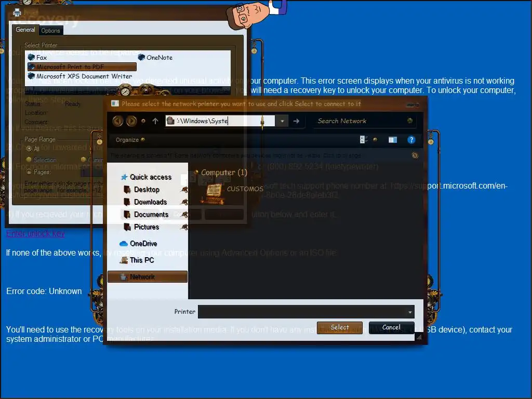Dismiss the network discovery information bar
Image resolution: width=532 pixels, height=399 pixels.
(415, 155)
